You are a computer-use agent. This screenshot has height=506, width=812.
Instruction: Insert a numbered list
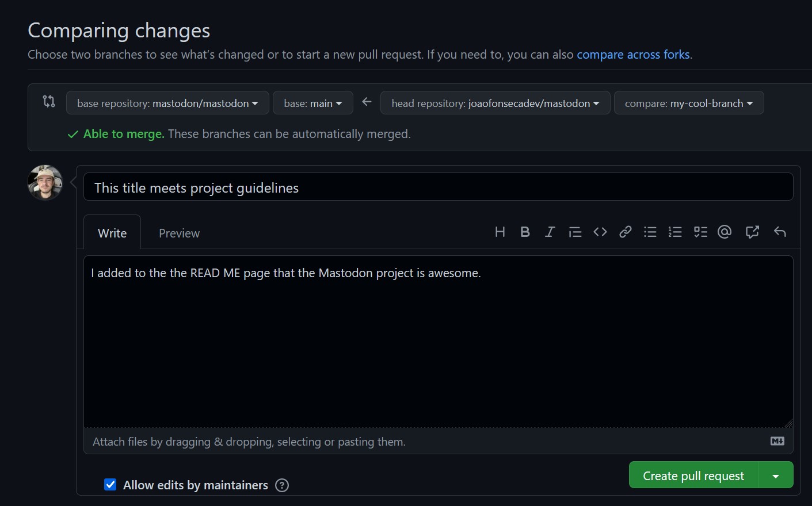[675, 232]
